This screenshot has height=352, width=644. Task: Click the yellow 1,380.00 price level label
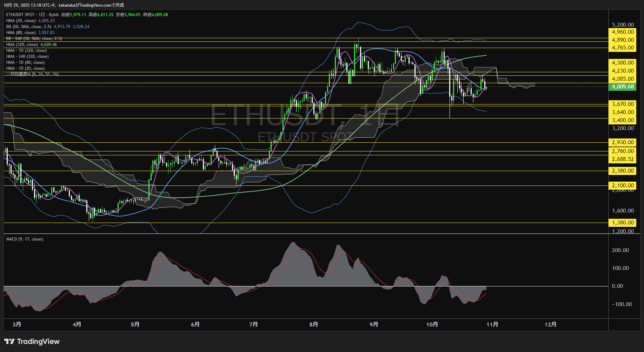[x=622, y=223]
